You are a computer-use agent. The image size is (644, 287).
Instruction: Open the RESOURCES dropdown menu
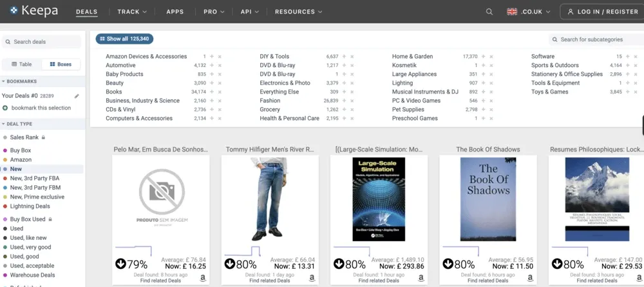tap(299, 12)
